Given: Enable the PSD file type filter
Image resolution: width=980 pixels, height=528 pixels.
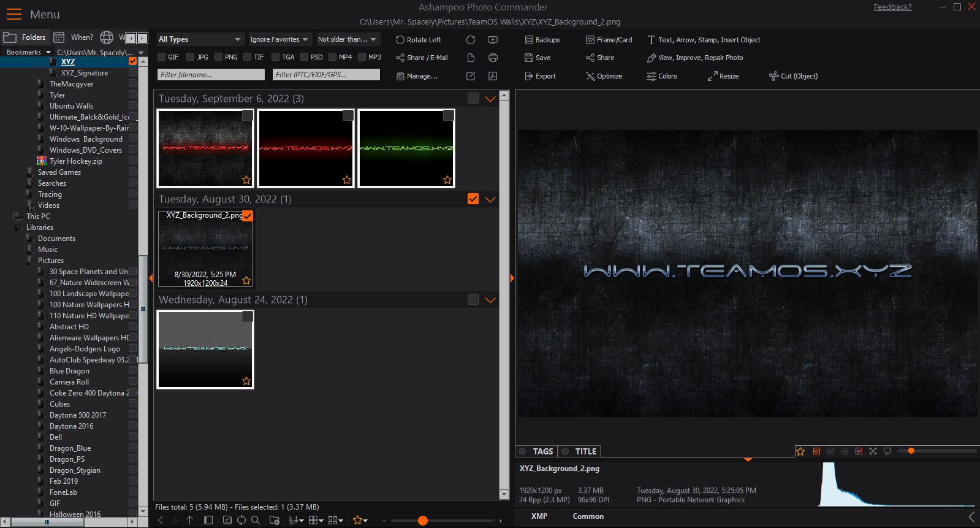Looking at the screenshot, I should pyautogui.click(x=305, y=57).
